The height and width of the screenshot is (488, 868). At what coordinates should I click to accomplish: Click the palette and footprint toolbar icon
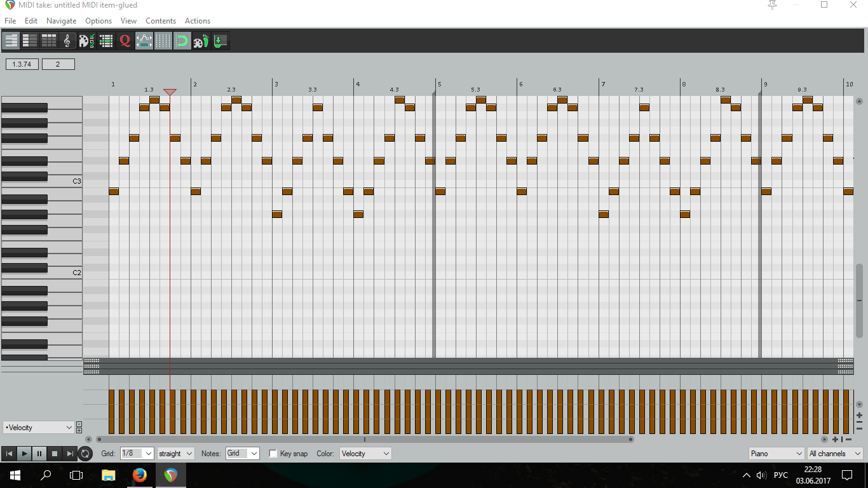point(201,41)
